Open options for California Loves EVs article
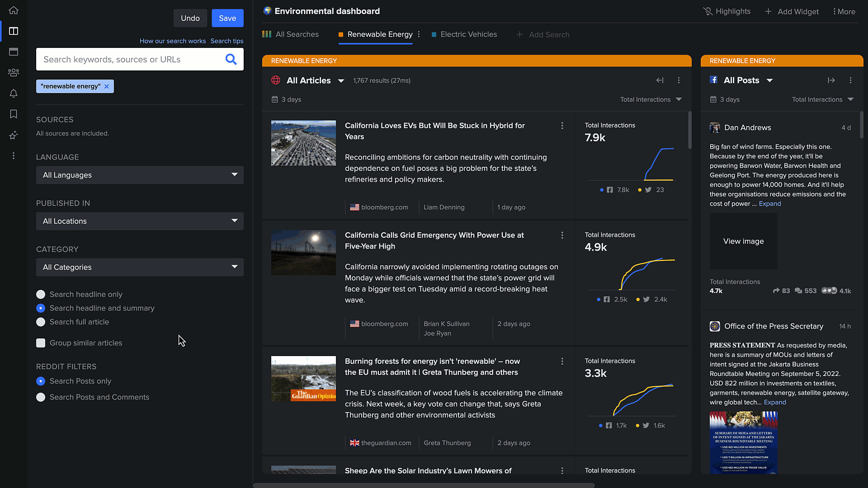This screenshot has height=488, width=868. pyautogui.click(x=562, y=126)
